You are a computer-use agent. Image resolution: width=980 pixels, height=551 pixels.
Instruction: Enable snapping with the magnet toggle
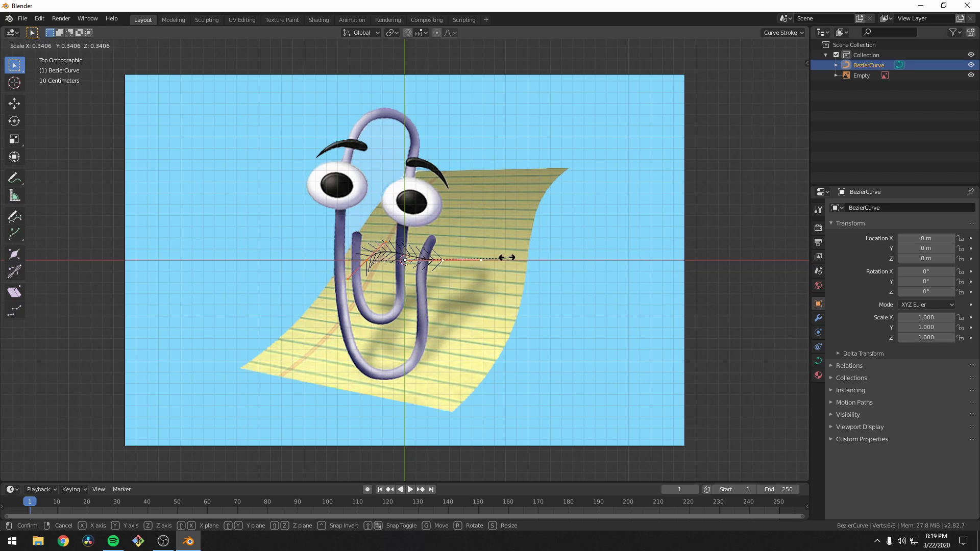(408, 32)
